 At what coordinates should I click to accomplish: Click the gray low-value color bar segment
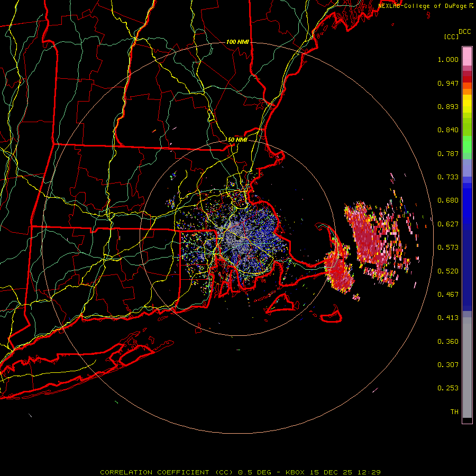(x=467, y=368)
